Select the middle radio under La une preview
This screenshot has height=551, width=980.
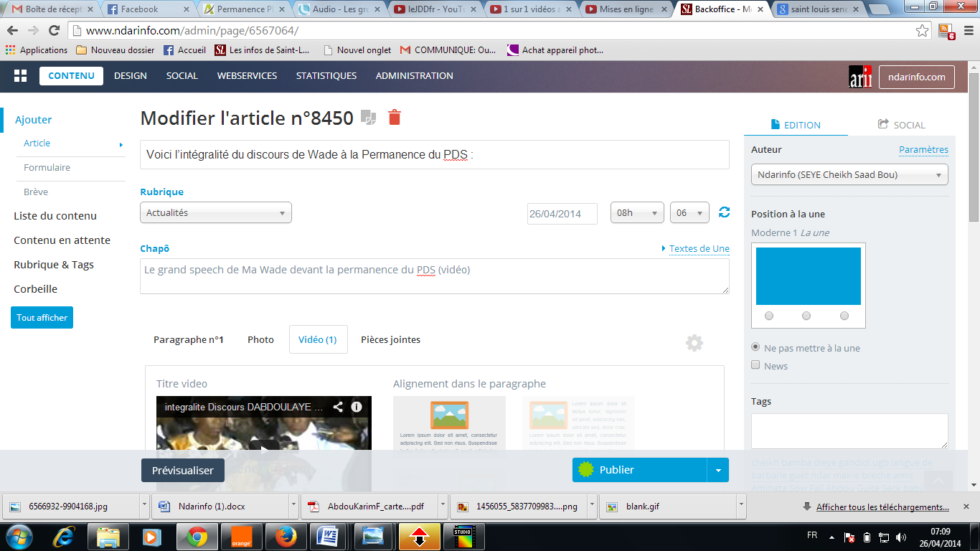[x=806, y=316]
